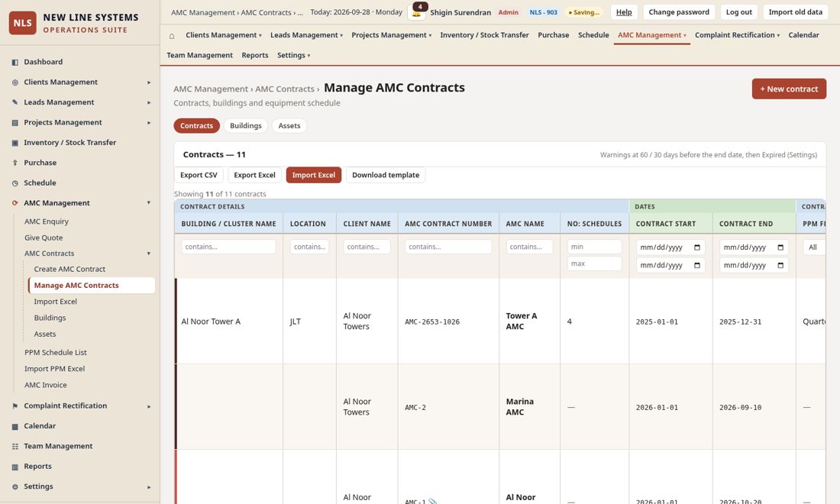840x504 pixels.
Task: Focus the AMC Contract Number filter field
Action: click(448, 247)
